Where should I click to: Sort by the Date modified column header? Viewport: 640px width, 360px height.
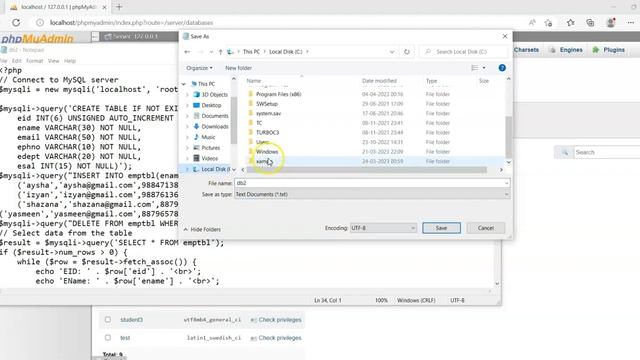[x=379, y=81]
